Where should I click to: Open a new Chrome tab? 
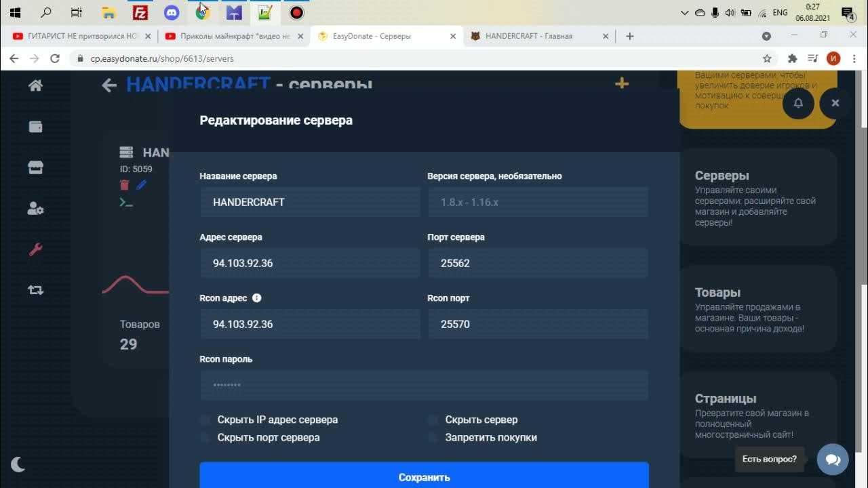[630, 36]
